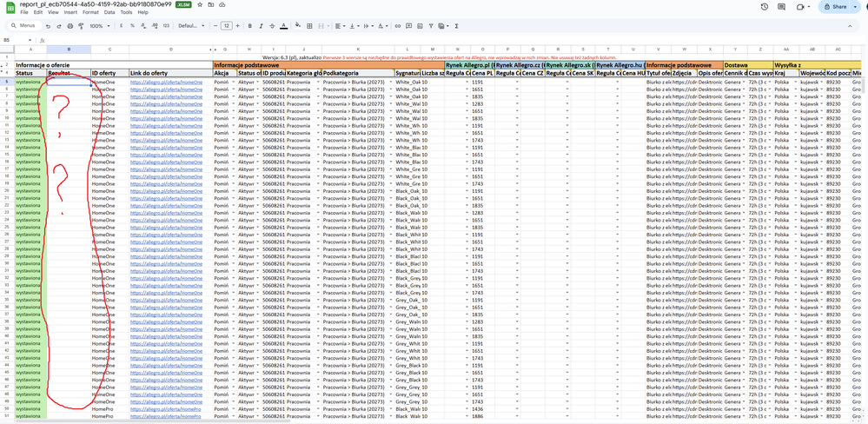This screenshot has width=868, height=424.
Task: Open the View menu
Action: point(53,12)
